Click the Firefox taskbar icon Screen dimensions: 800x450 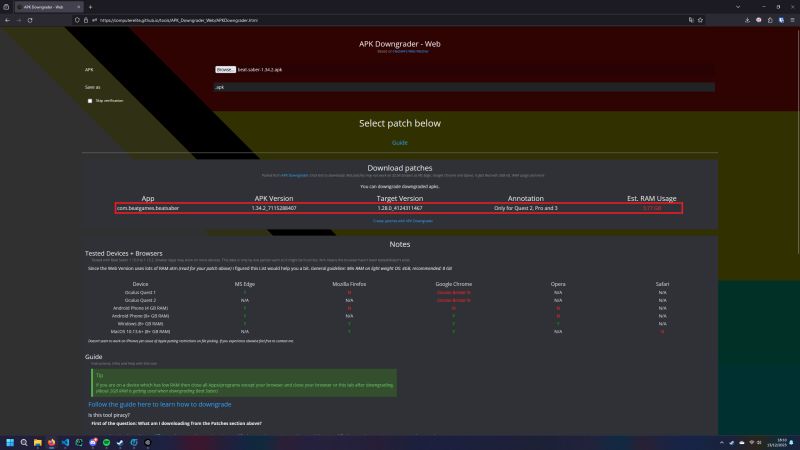[52, 442]
